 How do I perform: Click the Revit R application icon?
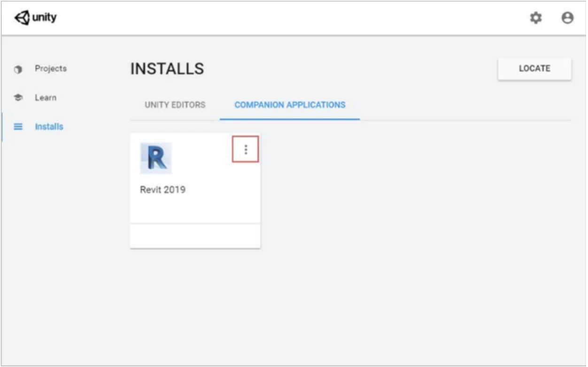click(x=156, y=158)
